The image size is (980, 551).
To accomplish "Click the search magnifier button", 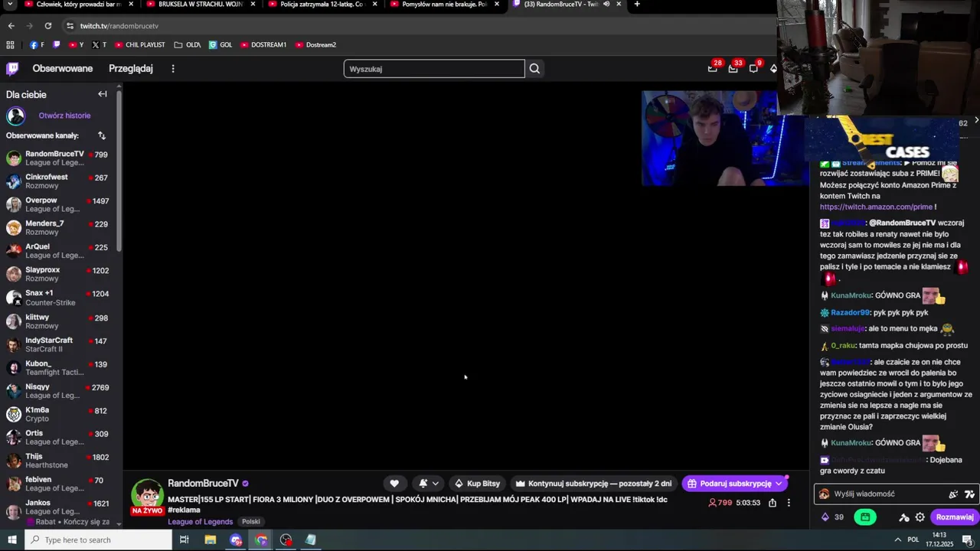I will [x=534, y=69].
